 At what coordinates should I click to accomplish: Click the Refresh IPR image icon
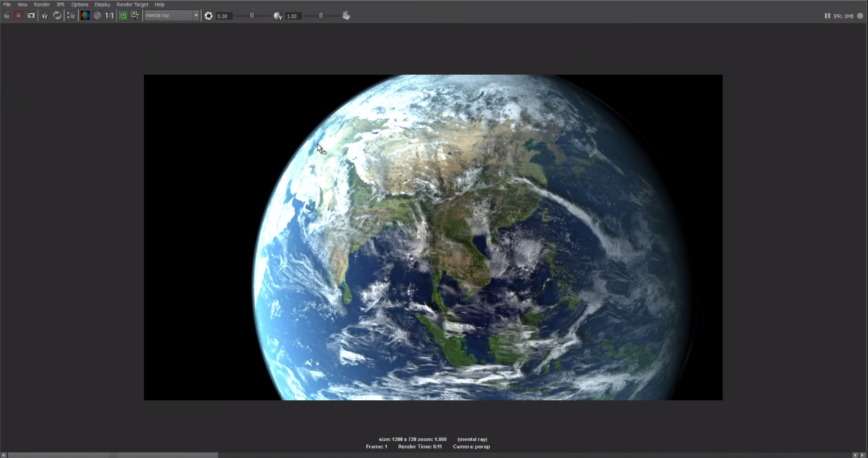click(x=57, y=16)
